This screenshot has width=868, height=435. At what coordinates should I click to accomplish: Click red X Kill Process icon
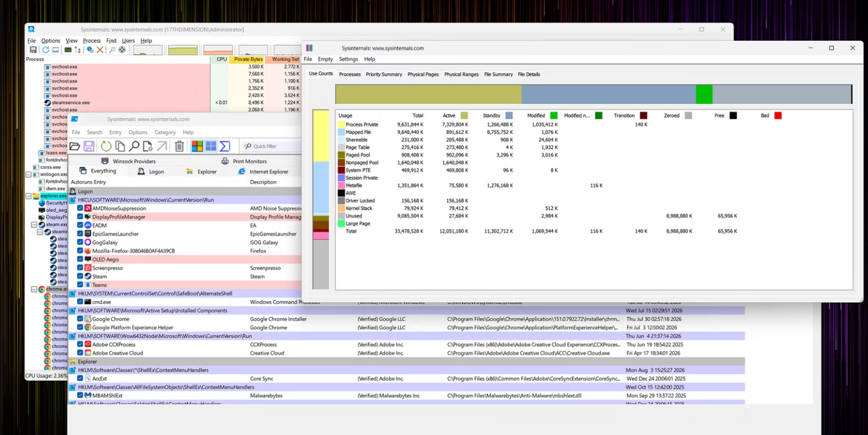coord(100,50)
